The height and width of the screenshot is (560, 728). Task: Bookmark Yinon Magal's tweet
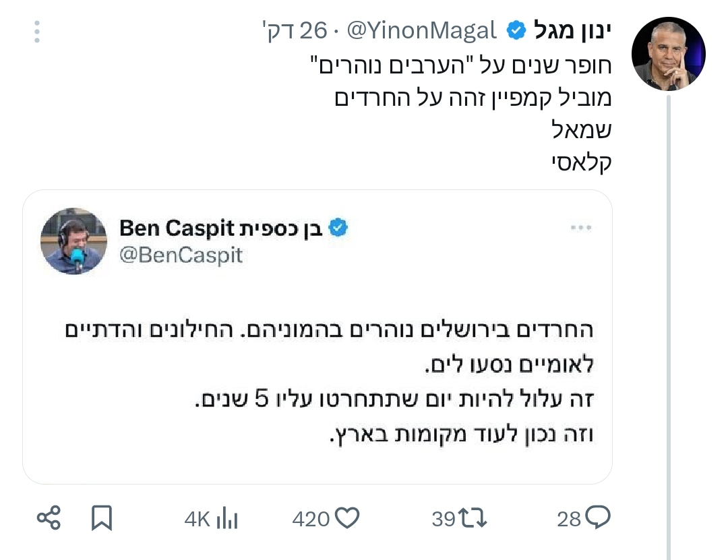coord(102,518)
